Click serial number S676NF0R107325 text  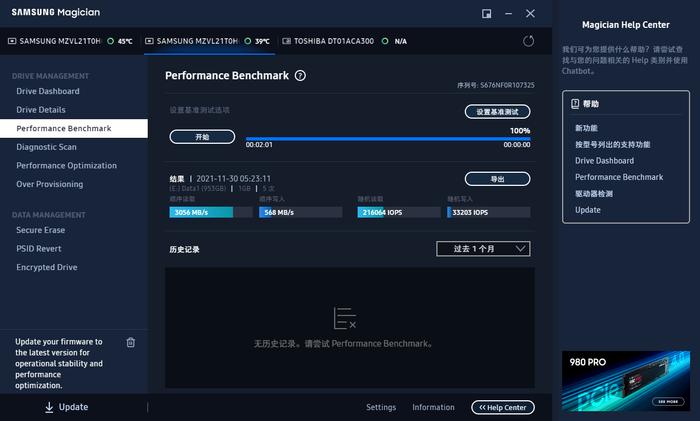pos(507,85)
